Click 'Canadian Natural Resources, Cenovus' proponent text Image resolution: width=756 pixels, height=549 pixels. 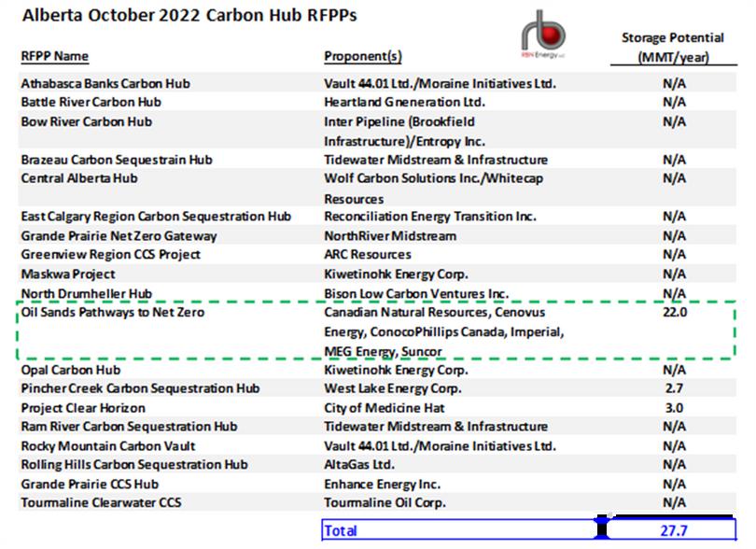click(x=434, y=312)
